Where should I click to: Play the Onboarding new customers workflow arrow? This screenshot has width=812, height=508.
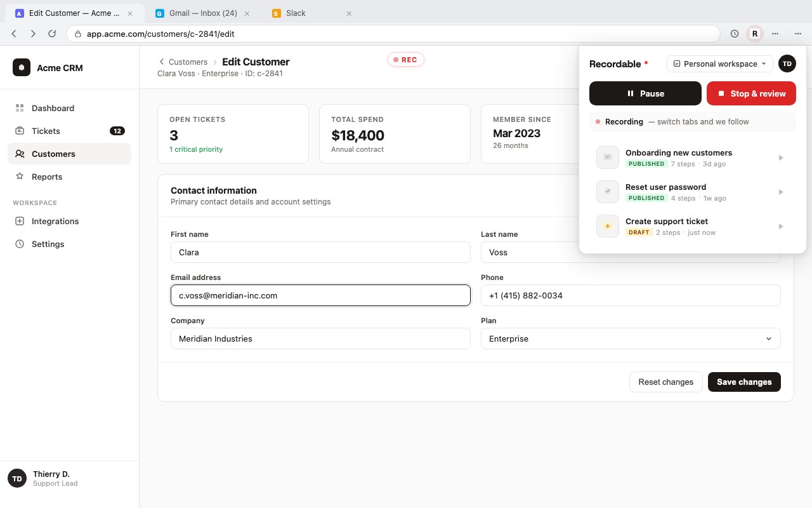click(781, 157)
